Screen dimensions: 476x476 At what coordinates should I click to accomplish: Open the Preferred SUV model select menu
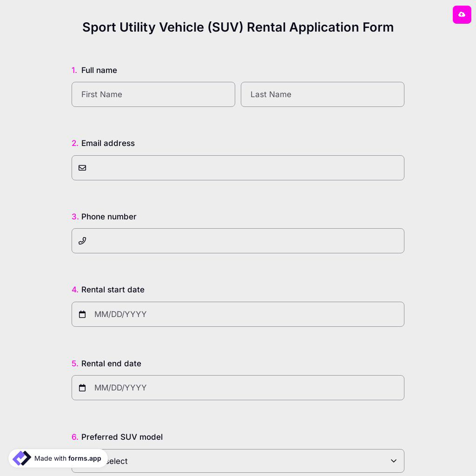pos(238,461)
